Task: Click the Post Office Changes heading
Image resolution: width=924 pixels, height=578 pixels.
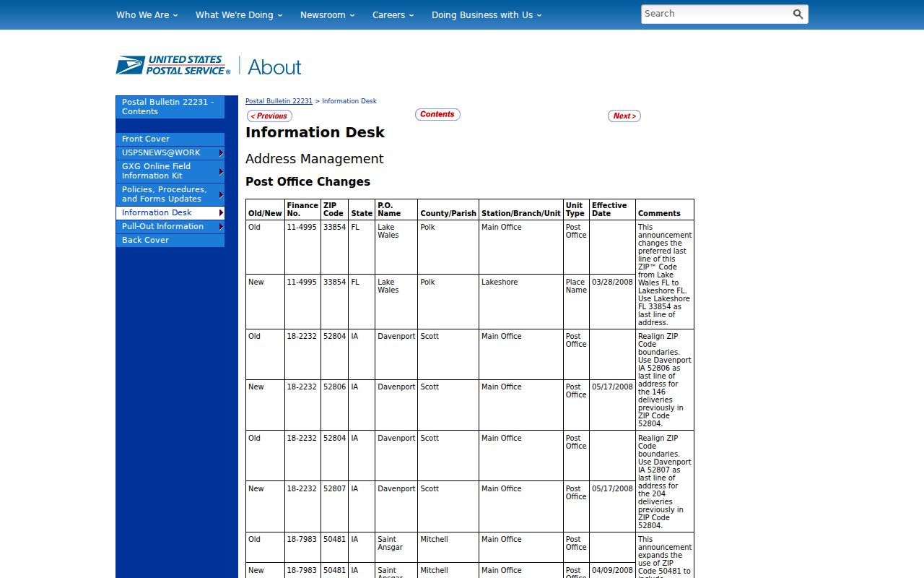Action: tap(308, 181)
